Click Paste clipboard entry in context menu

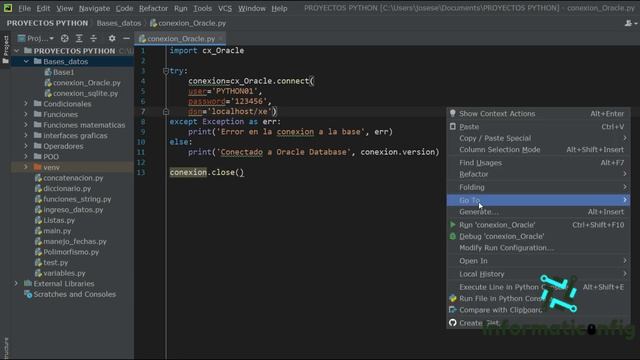click(x=538, y=127)
